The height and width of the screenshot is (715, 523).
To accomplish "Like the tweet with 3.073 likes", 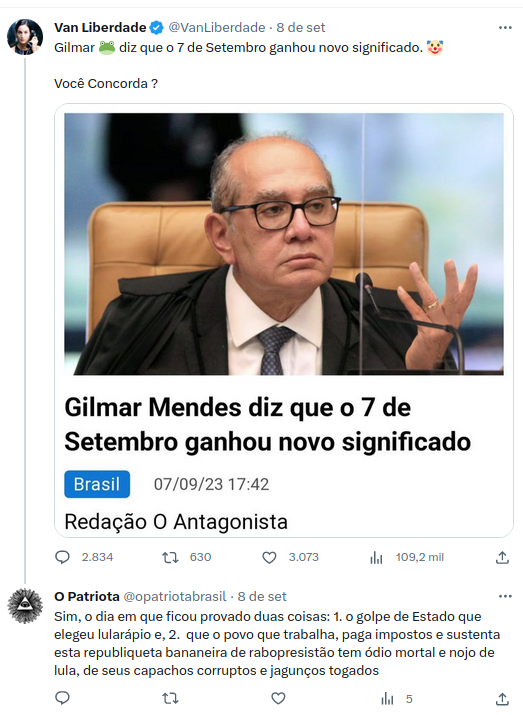I will point(269,557).
